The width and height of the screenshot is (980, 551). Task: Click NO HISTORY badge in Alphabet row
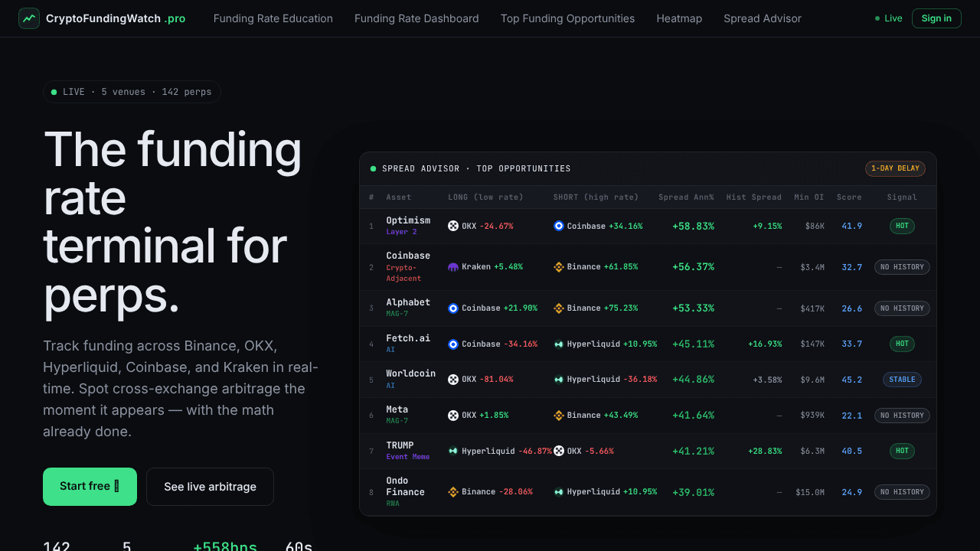[x=902, y=308]
